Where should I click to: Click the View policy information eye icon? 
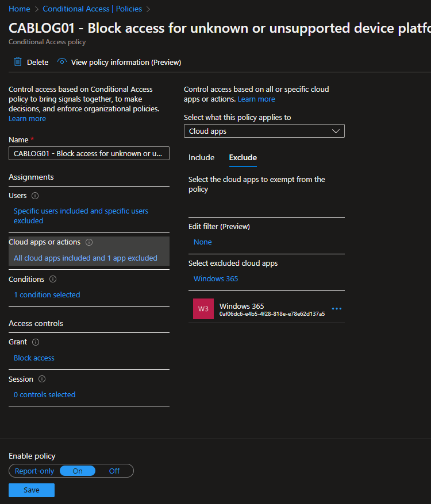[x=62, y=62]
